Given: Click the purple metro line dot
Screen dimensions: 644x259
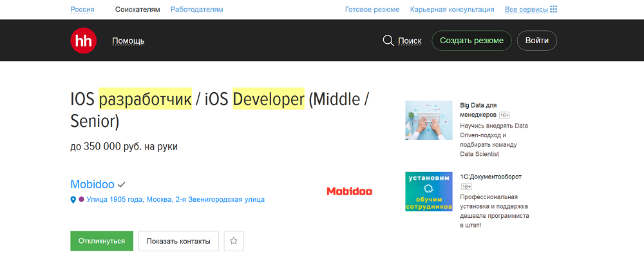Looking at the screenshot, I should [x=81, y=199].
